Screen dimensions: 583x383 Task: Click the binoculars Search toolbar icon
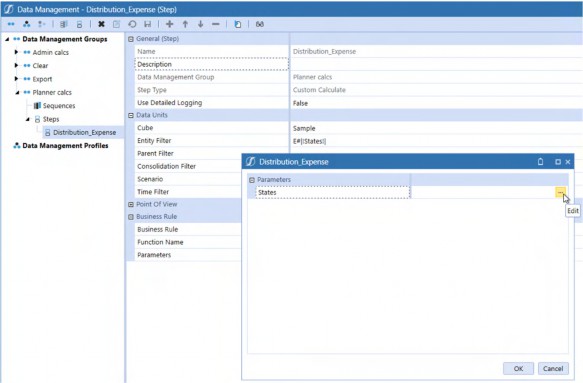click(260, 24)
